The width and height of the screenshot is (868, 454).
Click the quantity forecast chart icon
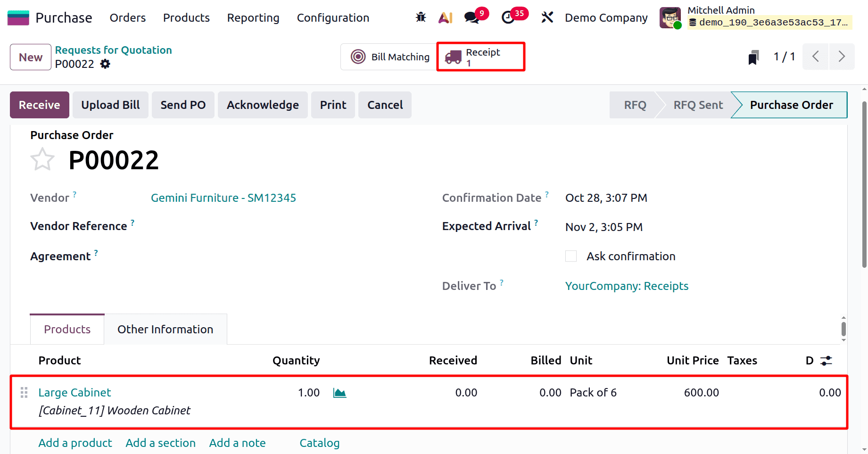[x=339, y=392]
